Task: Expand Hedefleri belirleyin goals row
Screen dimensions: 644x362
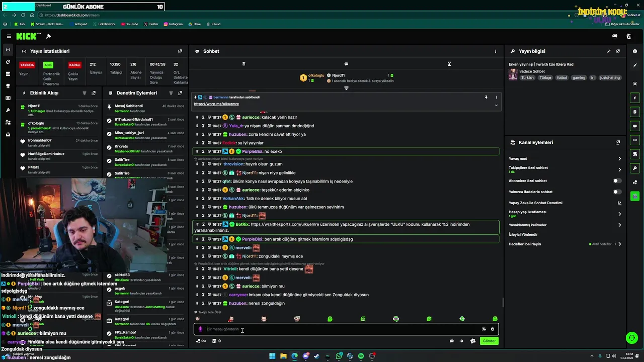Action: coord(565,244)
